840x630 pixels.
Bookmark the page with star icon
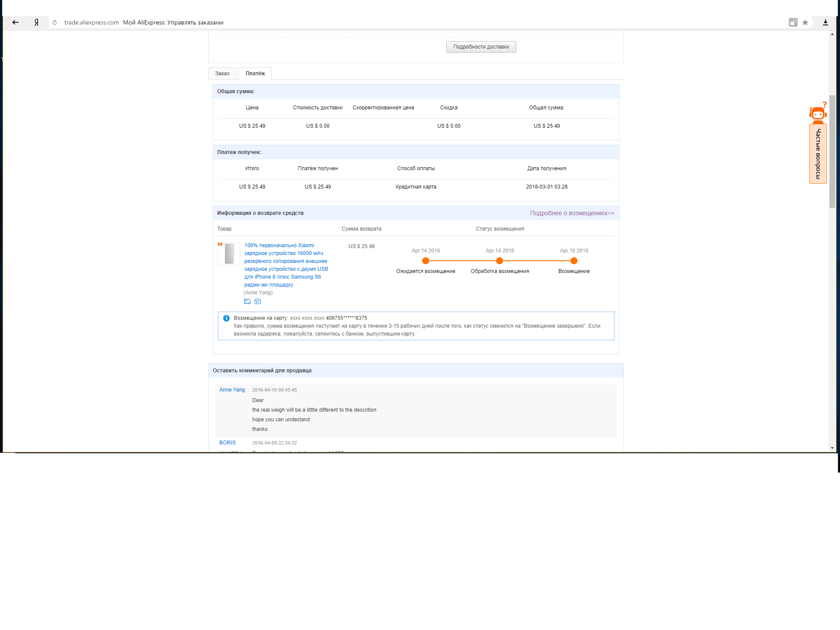[x=805, y=22]
